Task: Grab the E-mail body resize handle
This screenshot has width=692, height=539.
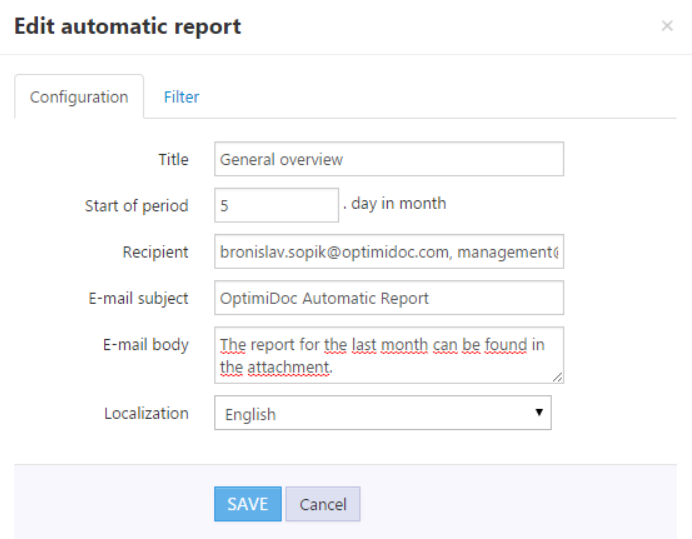Action: coord(557,376)
